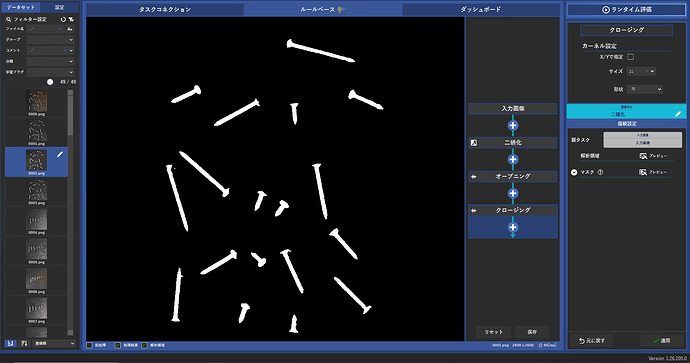This screenshot has width=690, height=363.
Task: Click the play icon in ランタイム評価
Action: click(x=606, y=9)
